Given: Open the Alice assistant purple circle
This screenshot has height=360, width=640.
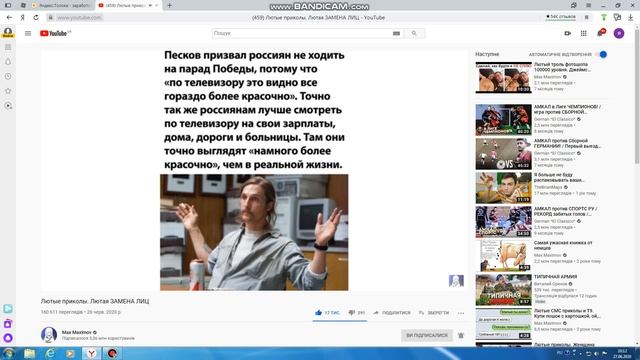Looking at the screenshot, I should point(8,338).
